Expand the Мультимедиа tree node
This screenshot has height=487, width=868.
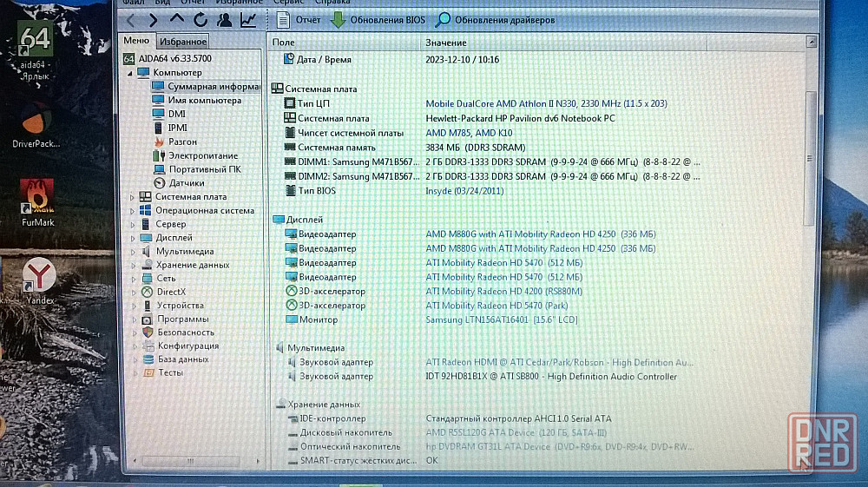pyautogui.click(x=133, y=252)
